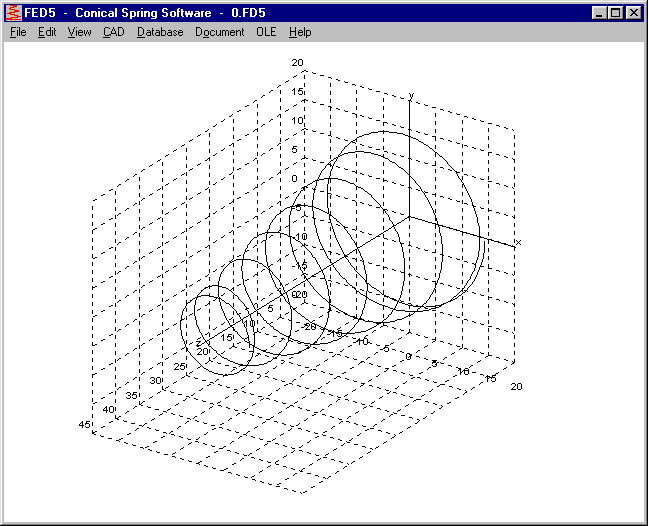Open the Document menu
The image size is (648, 526).
click(219, 32)
